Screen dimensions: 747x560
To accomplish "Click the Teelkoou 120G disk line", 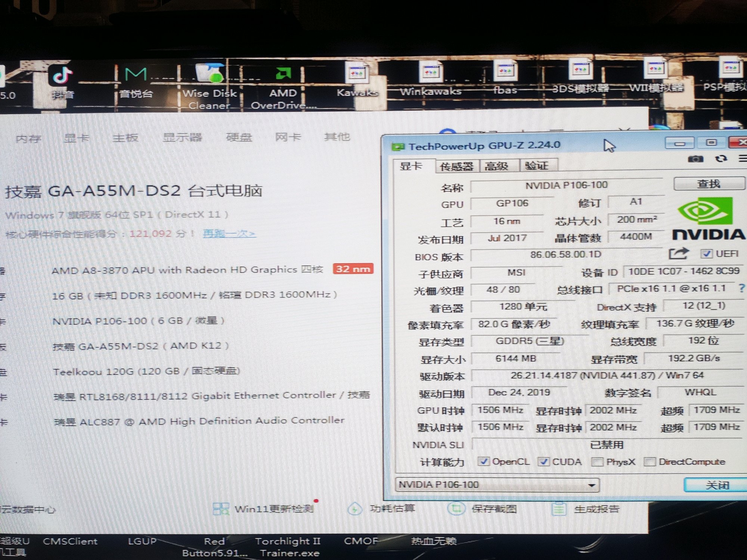I will [146, 371].
